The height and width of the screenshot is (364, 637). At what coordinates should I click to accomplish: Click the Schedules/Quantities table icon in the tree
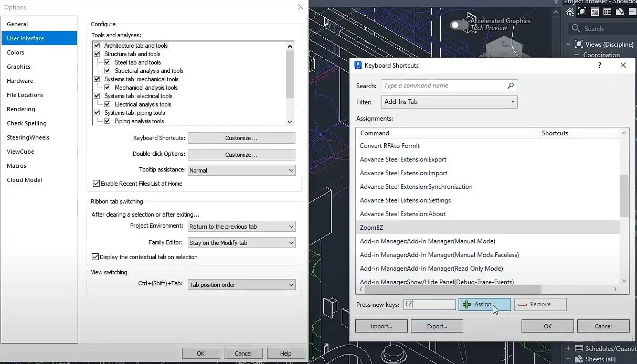pos(579,349)
